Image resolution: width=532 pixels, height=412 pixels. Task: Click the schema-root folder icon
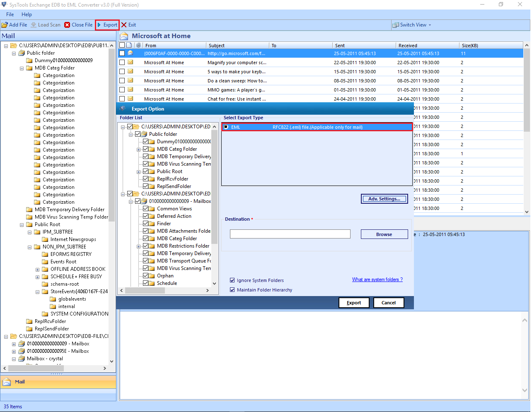click(45, 284)
